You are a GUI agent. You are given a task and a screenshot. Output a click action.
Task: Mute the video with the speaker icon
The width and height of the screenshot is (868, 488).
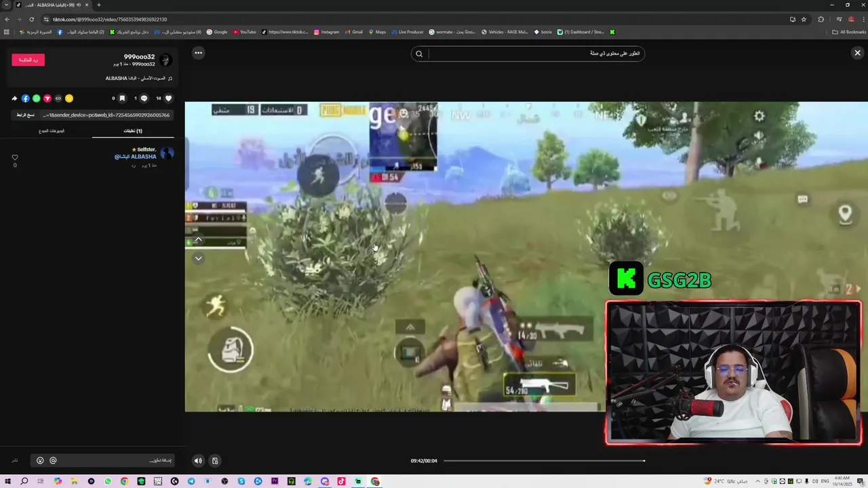coord(198,461)
